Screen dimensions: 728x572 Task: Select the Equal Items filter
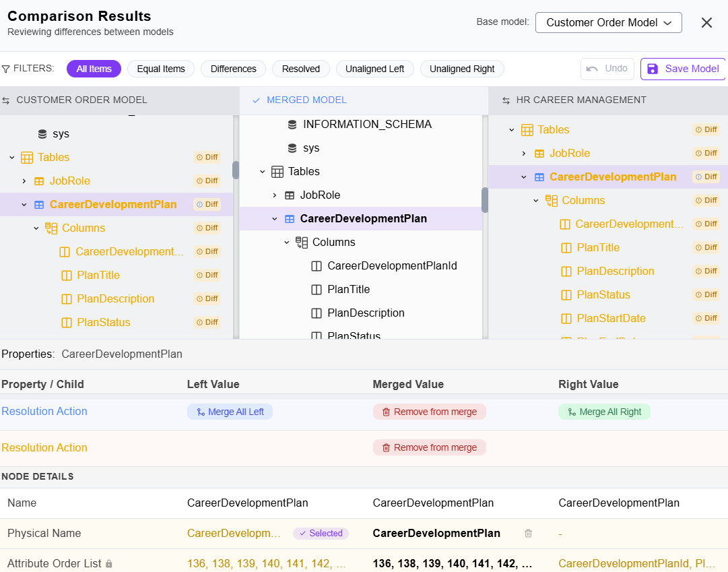[161, 69]
